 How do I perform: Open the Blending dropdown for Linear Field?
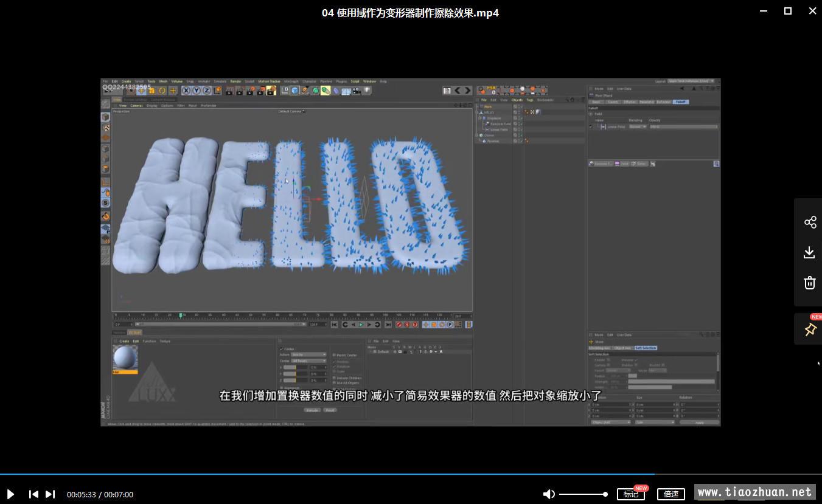pyautogui.click(x=637, y=126)
